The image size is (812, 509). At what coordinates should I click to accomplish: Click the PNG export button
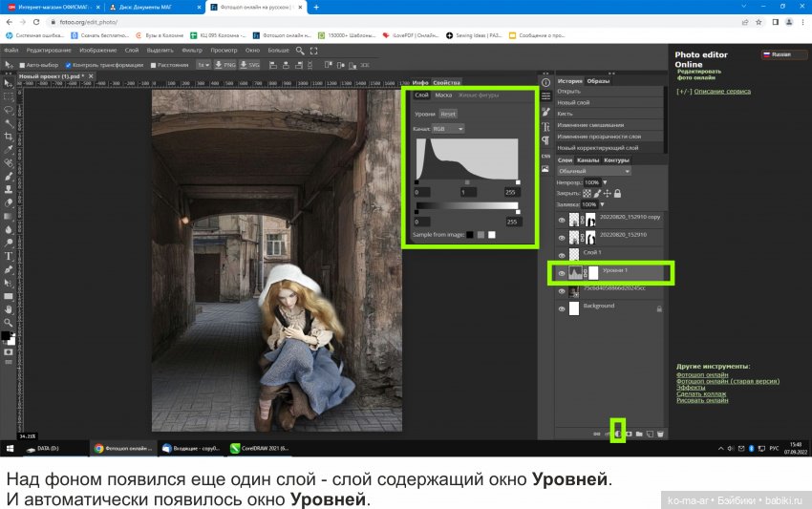(225, 65)
